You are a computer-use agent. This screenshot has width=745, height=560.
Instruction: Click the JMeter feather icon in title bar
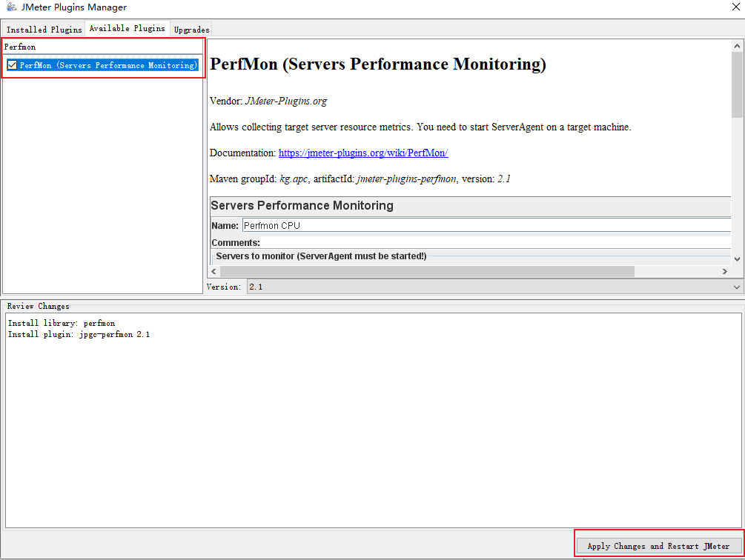tap(11, 7)
